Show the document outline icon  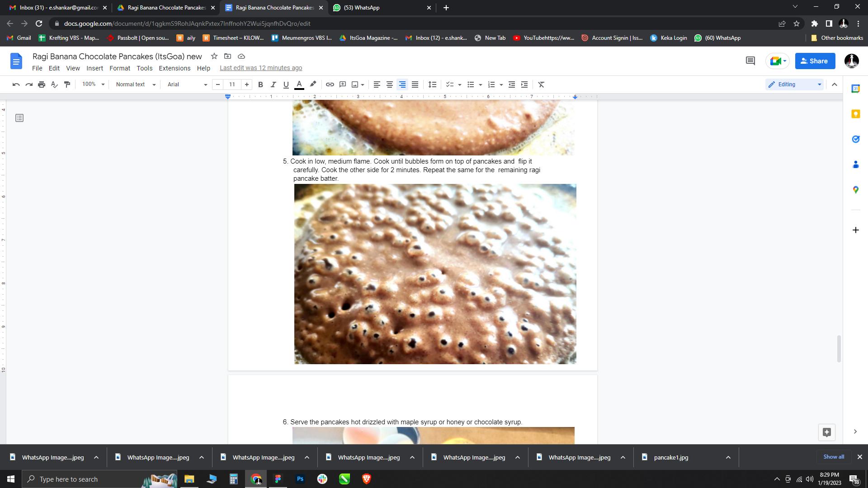click(19, 118)
